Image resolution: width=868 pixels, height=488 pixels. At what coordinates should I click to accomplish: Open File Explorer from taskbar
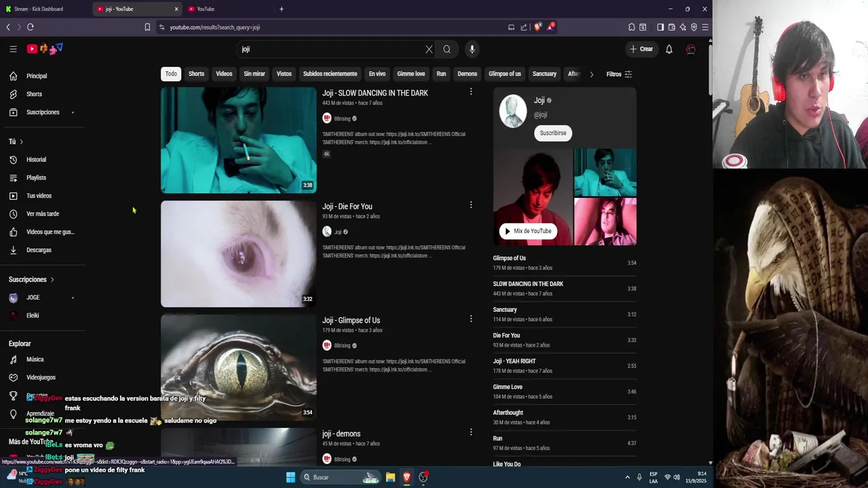(x=391, y=477)
